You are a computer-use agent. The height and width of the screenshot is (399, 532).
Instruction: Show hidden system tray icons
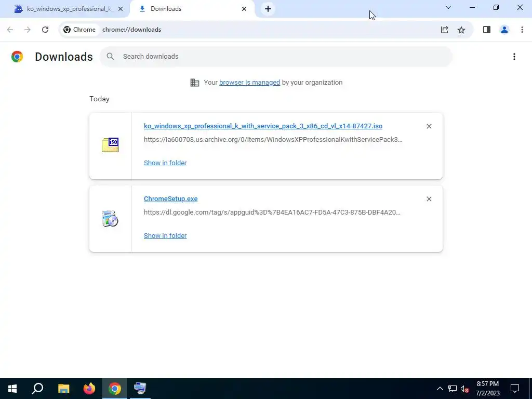pos(440,389)
